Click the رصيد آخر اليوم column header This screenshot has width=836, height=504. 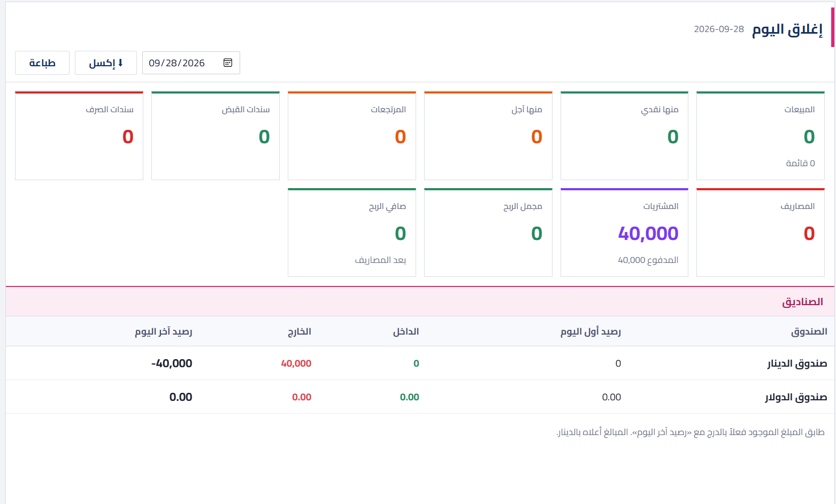click(x=164, y=331)
